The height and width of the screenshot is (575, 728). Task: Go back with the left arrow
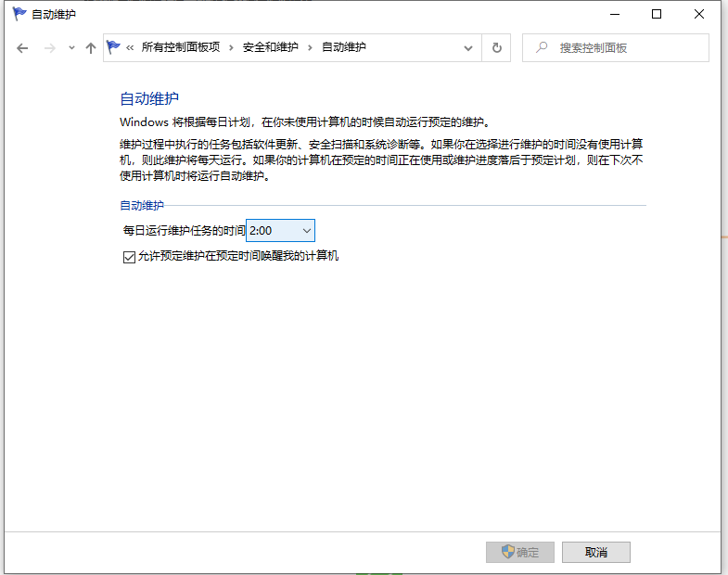pyautogui.click(x=22, y=48)
